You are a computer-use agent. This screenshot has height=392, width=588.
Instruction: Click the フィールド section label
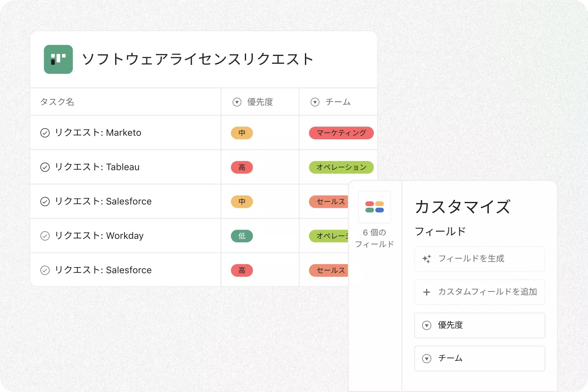(x=440, y=232)
